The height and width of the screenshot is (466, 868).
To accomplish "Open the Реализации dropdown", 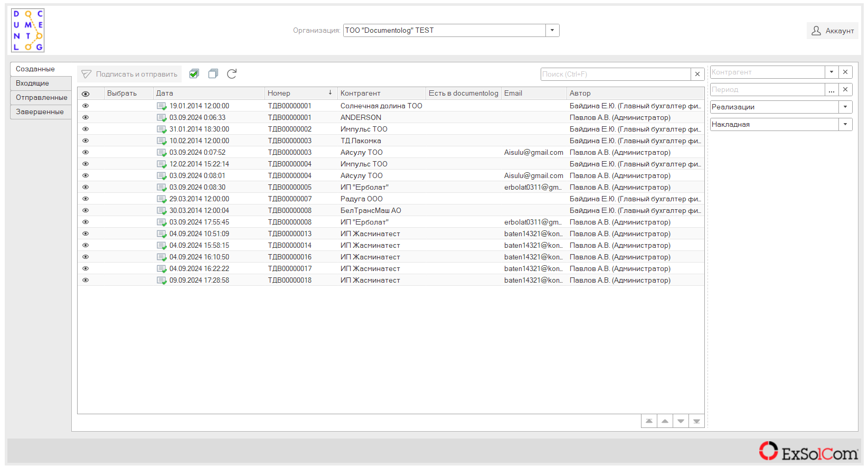I will (845, 107).
